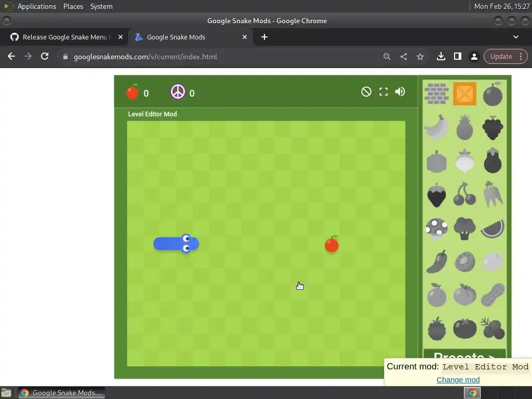Close the Google Snake Mods tab
The height and width of the screenshot is (399, 532).
coord(245,37)
